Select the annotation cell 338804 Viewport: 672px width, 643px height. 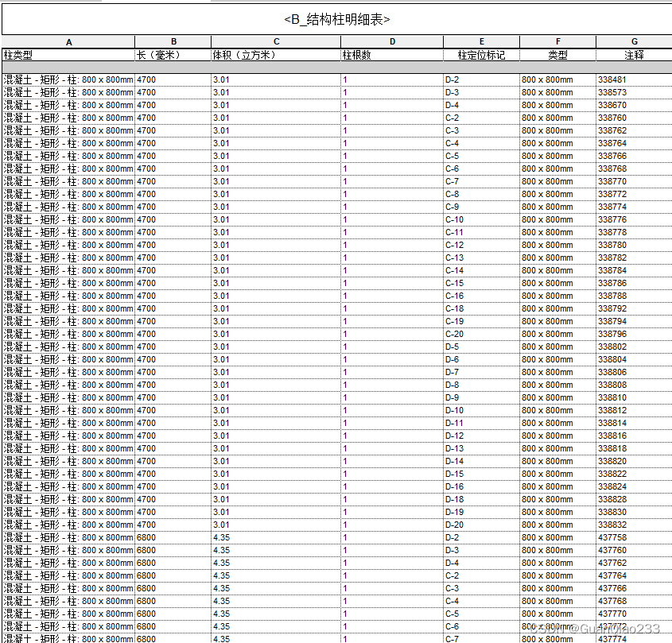click(635, 359)
